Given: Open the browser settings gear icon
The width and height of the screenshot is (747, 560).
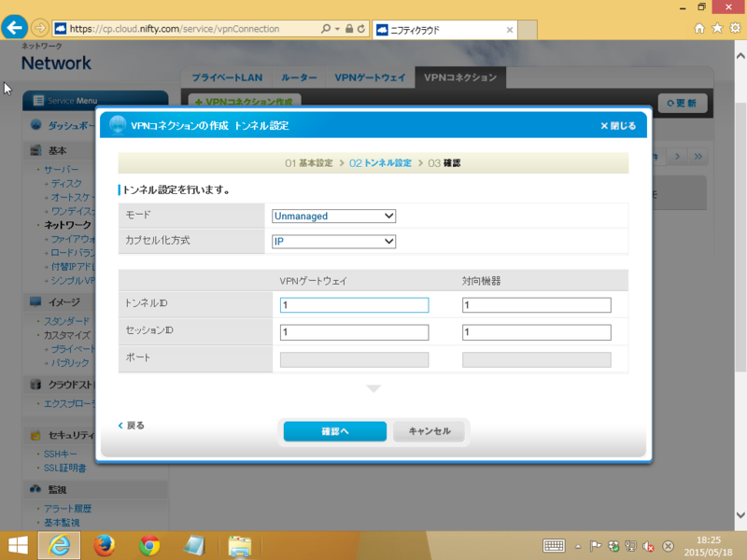Looking at the screenshot, I should click(735, 29).
